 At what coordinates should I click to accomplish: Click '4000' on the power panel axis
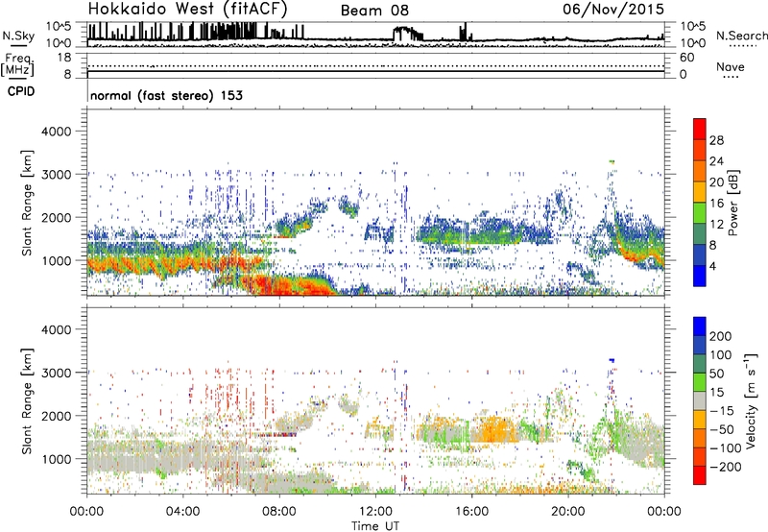(56, 132)
